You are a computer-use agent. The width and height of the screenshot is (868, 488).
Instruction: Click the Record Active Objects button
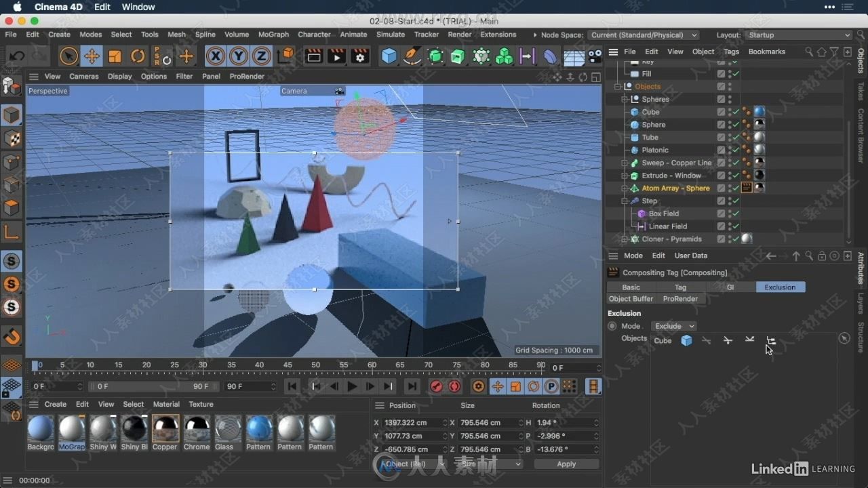click(437, 386)
